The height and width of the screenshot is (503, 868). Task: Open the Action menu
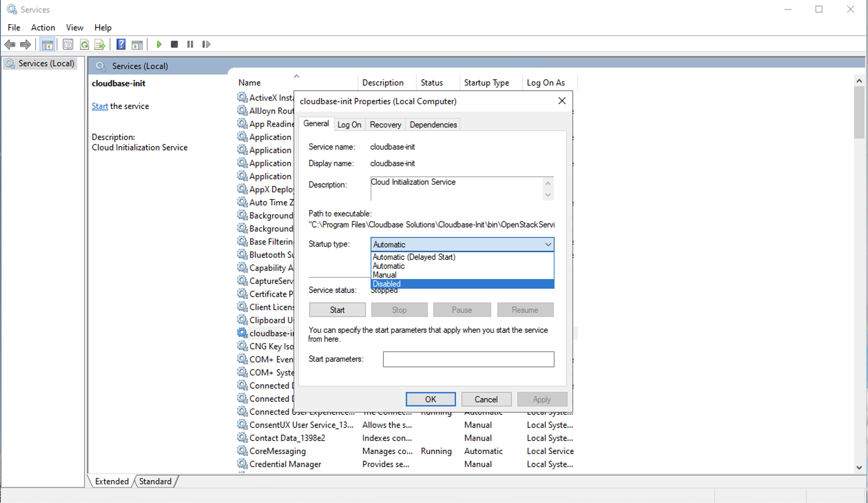click(x=43, y=28)
